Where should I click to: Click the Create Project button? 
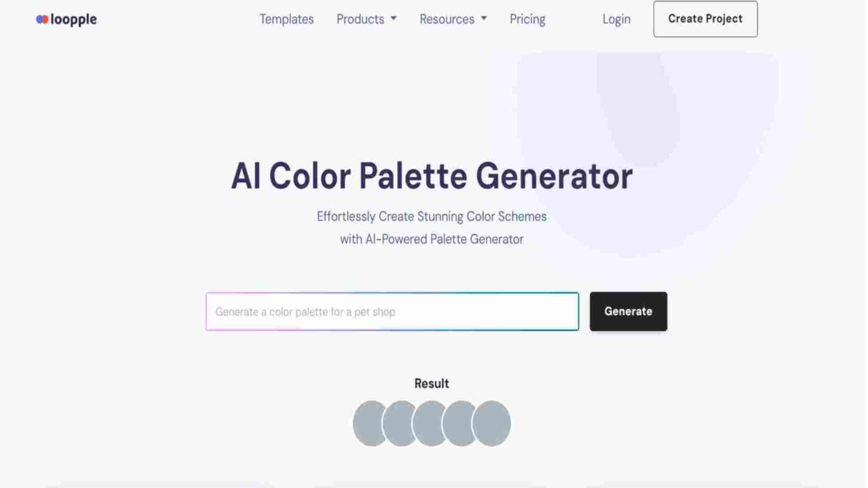(705, 19)
